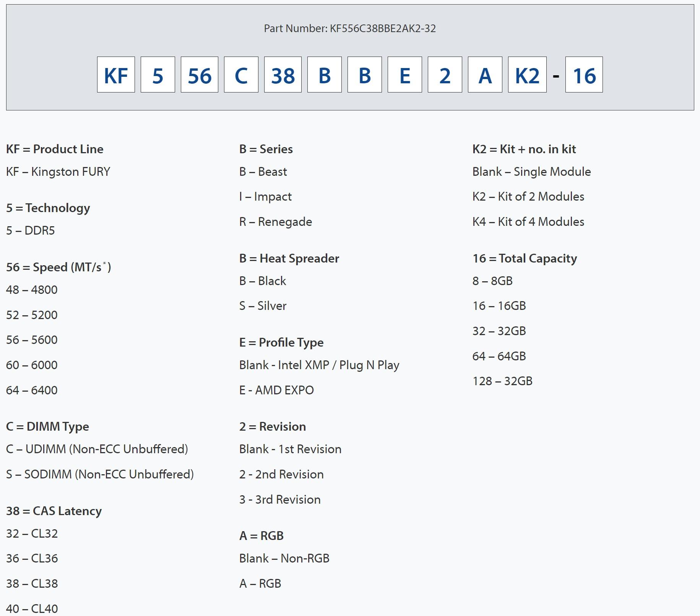Select the E profile type box
700x616 pixels.
[404, 75]
